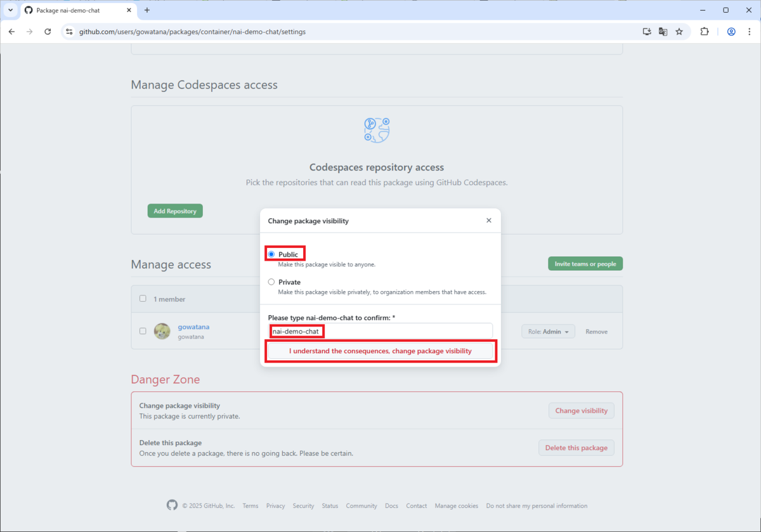This screenshot has width=761, height=532.
Task: Click the 'Manage Codespaces access' heading
Action: 204,85
